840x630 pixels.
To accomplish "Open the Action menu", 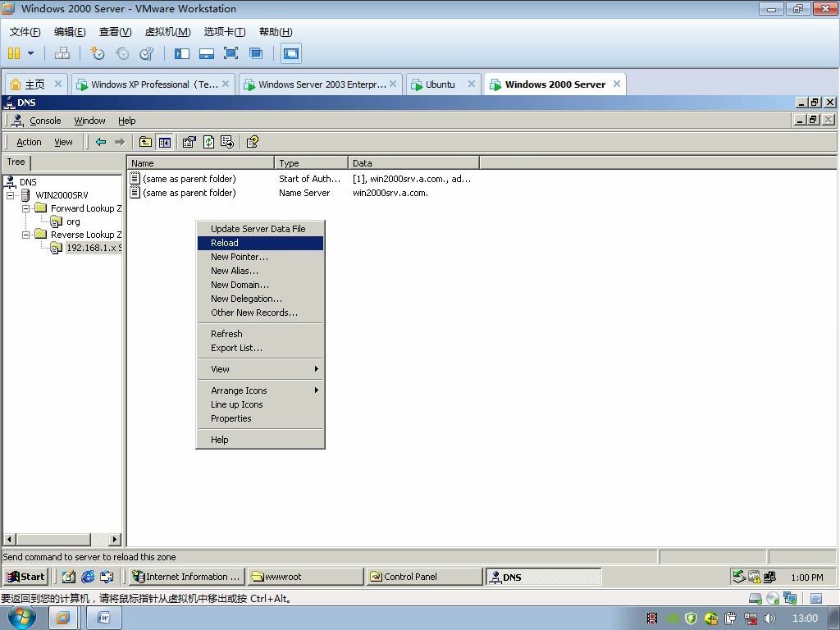I will click(29, 142).
